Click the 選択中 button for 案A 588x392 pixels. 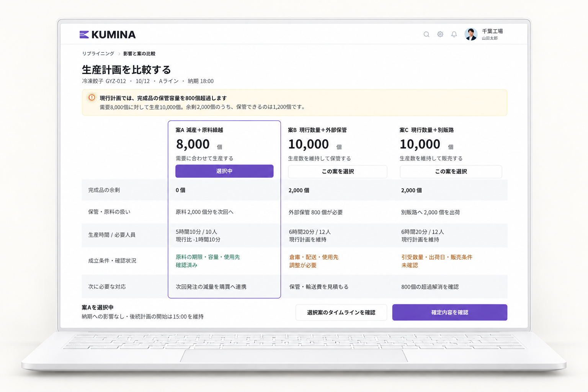coord(224,171)
